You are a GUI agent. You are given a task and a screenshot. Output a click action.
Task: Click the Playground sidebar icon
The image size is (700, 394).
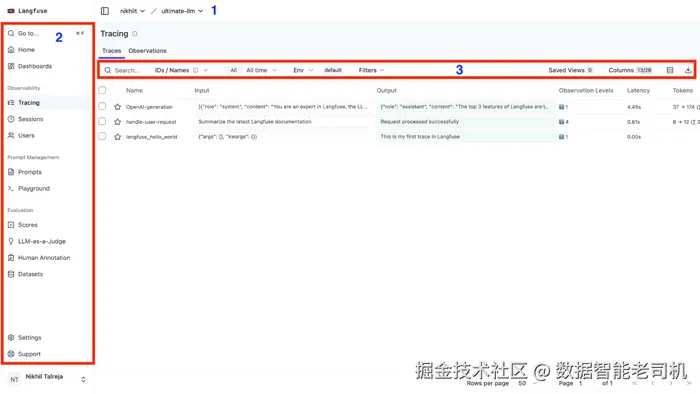coord(11,188)
